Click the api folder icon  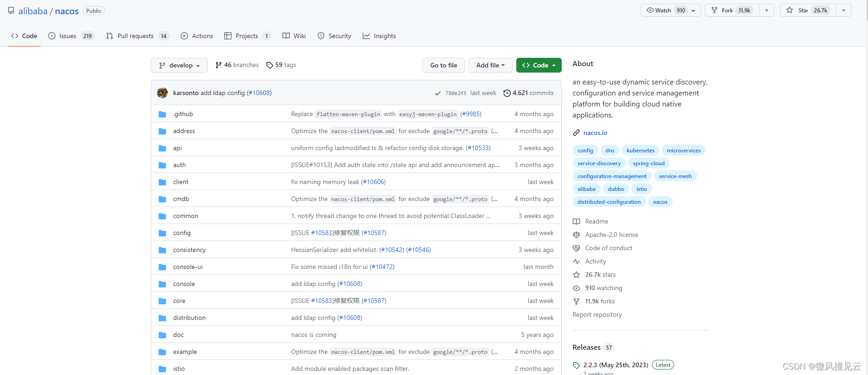[x=162, y=148]
